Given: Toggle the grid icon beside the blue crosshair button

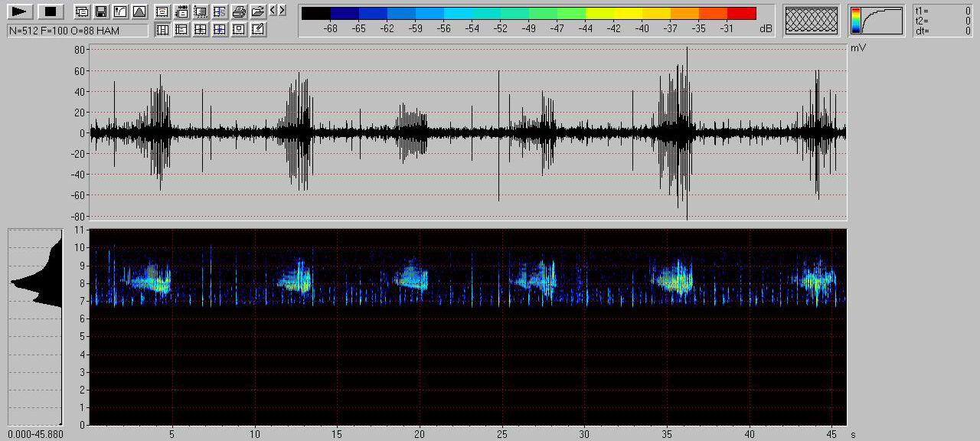Looking at the screenshot, I should point(201,29).
